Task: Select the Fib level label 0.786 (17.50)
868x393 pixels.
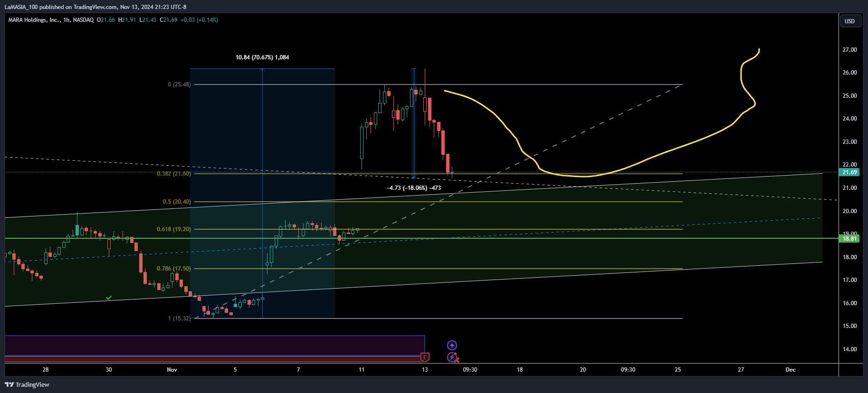Action: click(174, 269)
